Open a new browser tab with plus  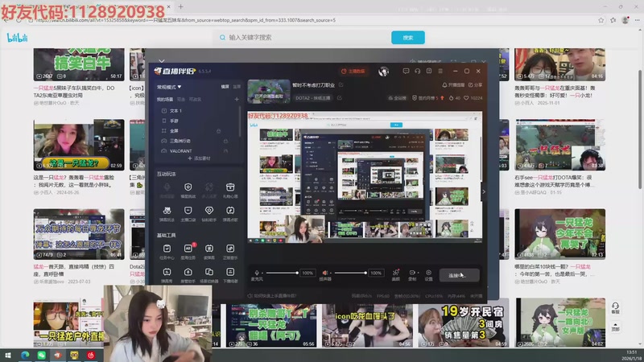[180, 6]
